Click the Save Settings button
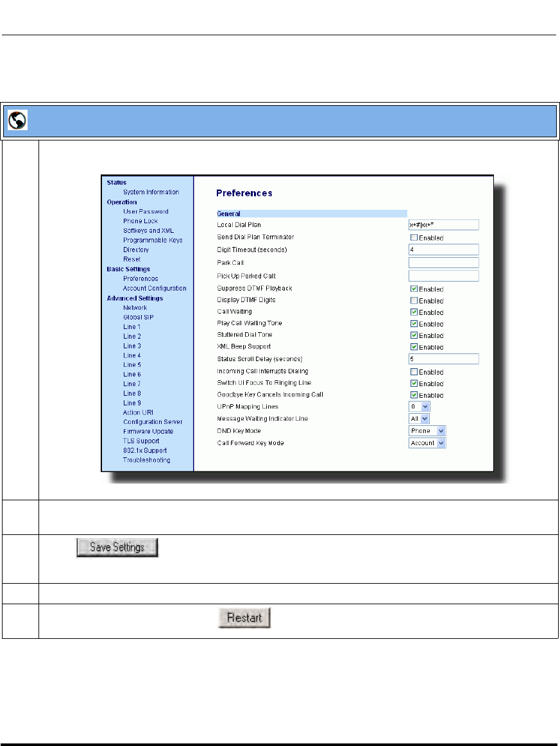 tap(117, 548)
